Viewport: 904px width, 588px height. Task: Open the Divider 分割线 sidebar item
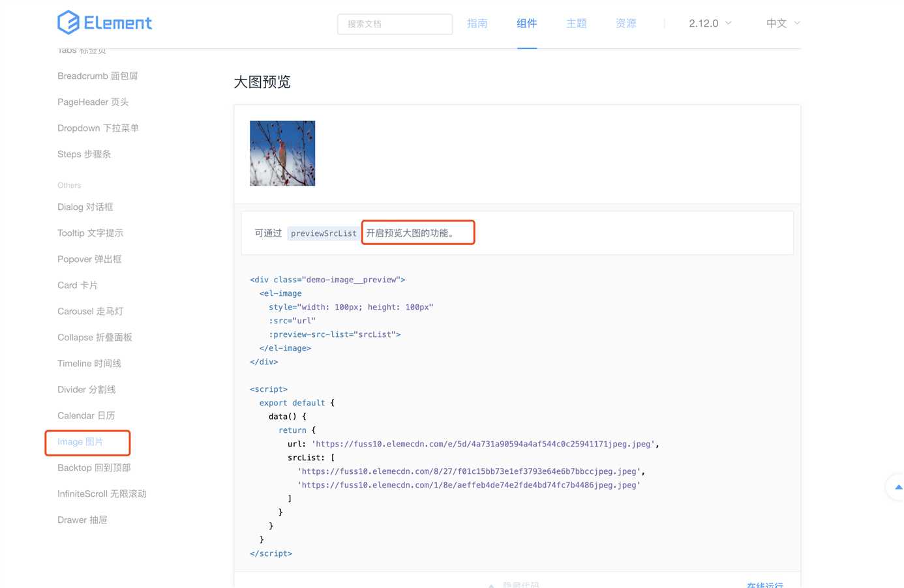[x=87, y=389]
